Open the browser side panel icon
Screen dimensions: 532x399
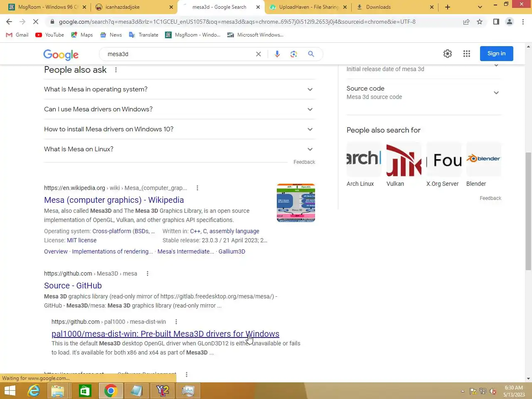[496, 22]
